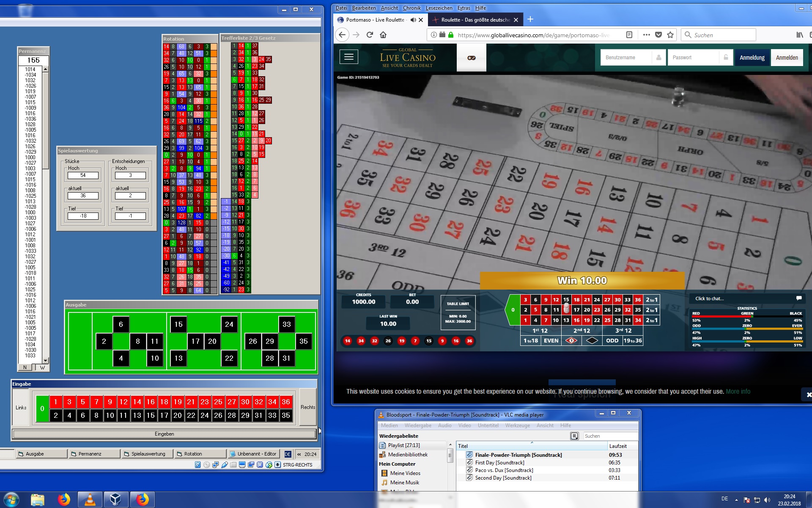Open Pocket save icon in address bar
Screen dimensions: 812x508
pyautogui.click(x=658, y=35)
